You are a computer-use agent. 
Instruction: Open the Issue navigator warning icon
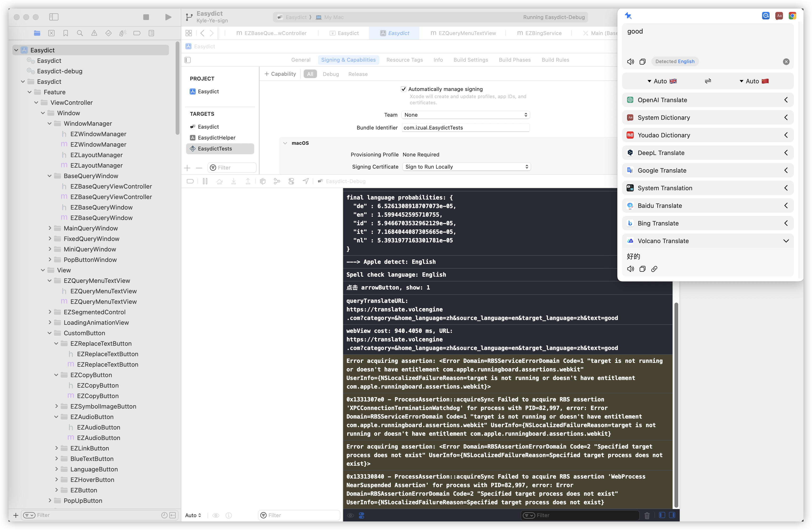point(94,33)
